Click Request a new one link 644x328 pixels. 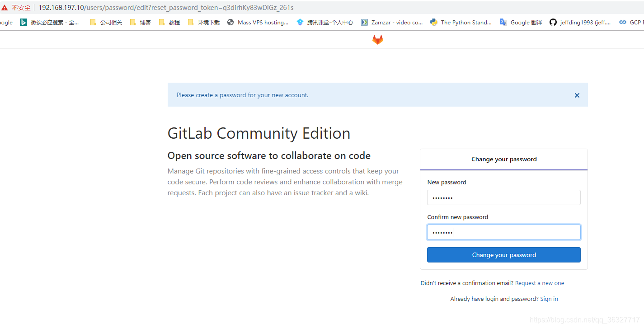[x=540, y=283]
